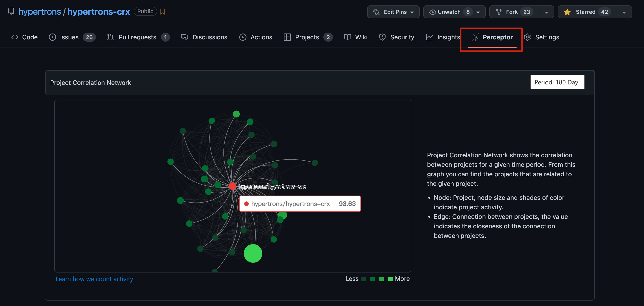Go to the hypertrons owner link

pyautogui.click(x=40, y=12)
